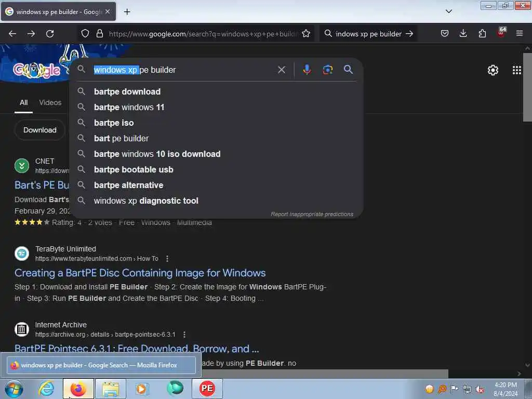Open Windows Explorer folder from taskbar
Viewport: 532px width, 399px height.
coord(111,389)
